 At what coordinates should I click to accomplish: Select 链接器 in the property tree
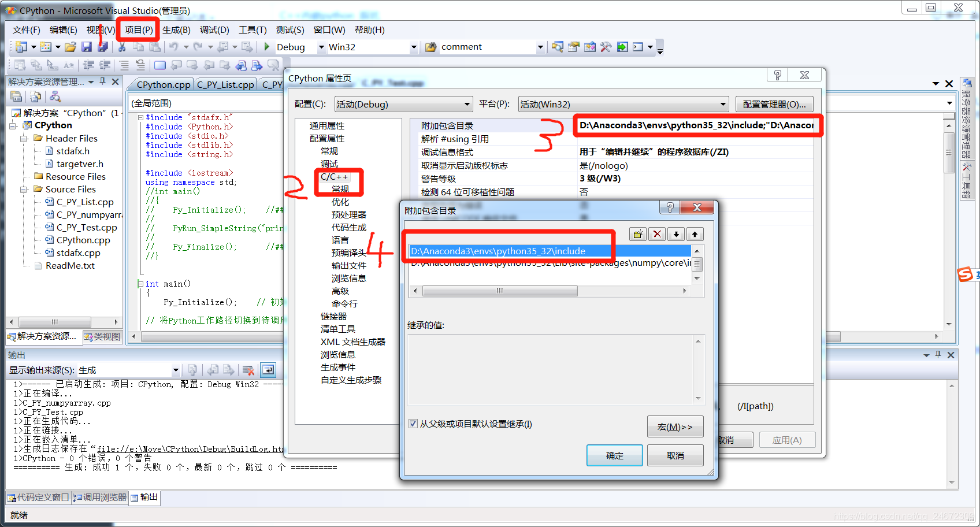[x=333, y=317]
